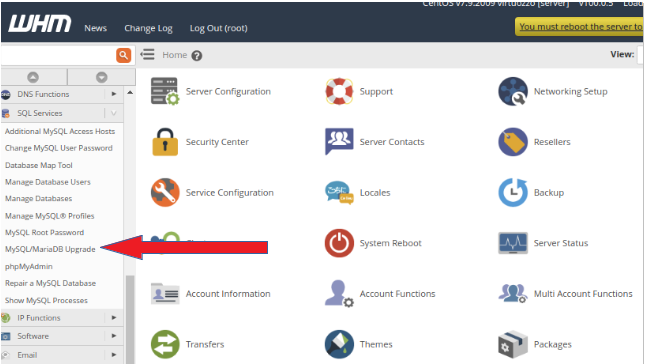Open the Account Information card icon
This screenshot has width=645, height=364.
[x=165, y=294]
